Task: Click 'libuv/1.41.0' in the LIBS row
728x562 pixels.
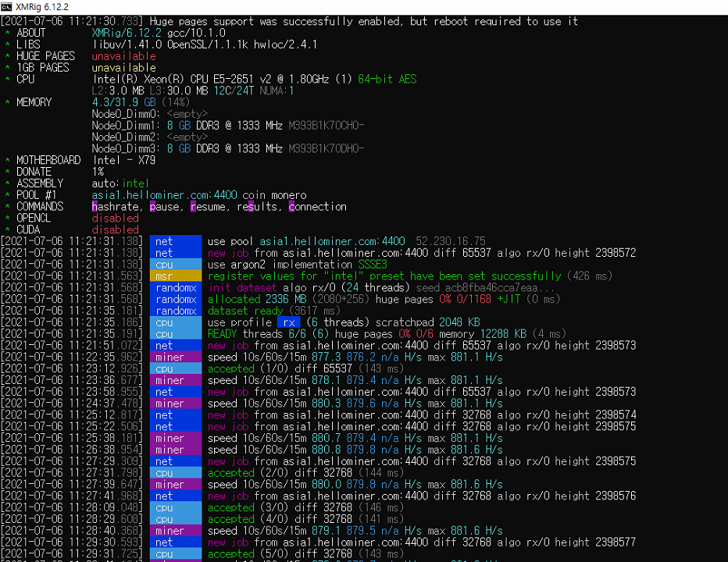Action: point(127,44)
